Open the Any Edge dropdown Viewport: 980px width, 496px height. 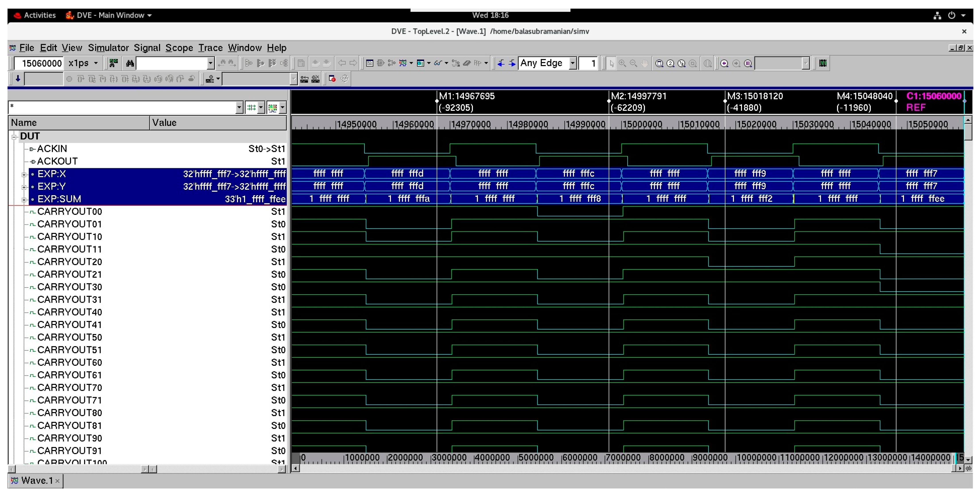tap(573, 63)
